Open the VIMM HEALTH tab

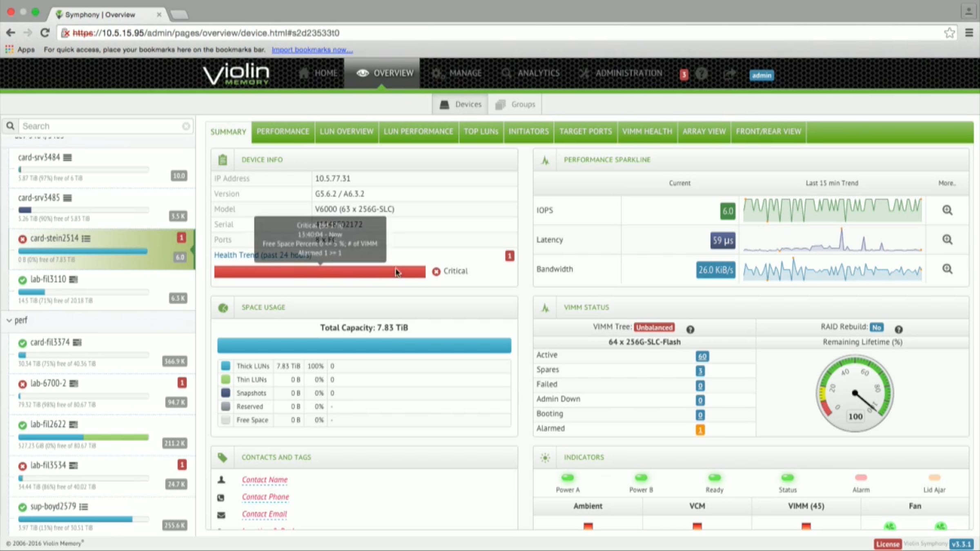647,131
